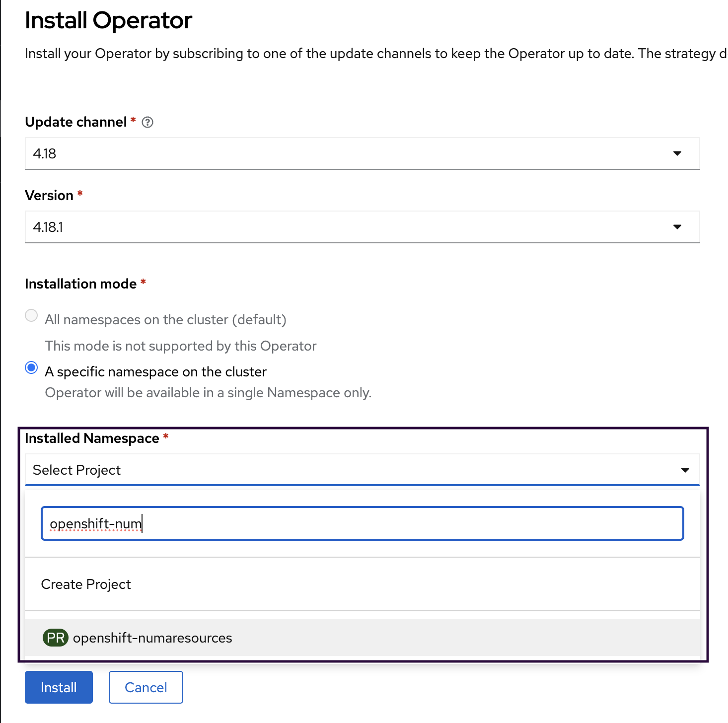Viewport: 728px width, 723px height.
Task: Click the Version field label
Action: [x=49, y=196]
